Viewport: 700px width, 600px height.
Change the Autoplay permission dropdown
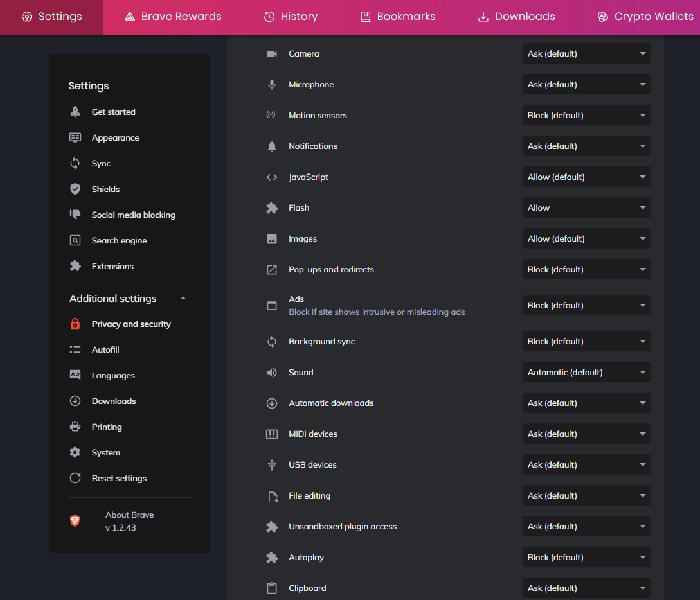pyautogui.click(x=586, y=557)
